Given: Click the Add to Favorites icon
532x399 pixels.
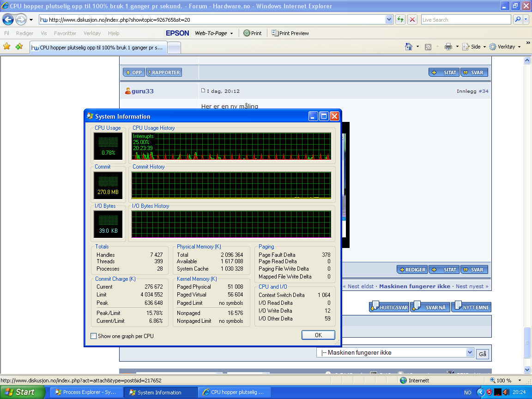Looking at the screenshot, I should pos(19,47).
